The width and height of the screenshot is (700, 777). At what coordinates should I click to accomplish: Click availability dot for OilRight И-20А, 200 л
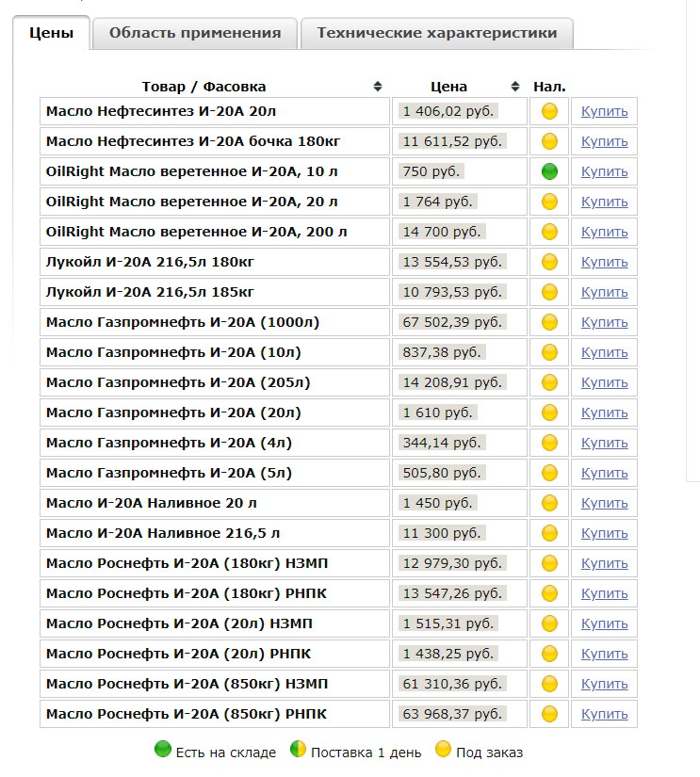click(x=549, y=232)
